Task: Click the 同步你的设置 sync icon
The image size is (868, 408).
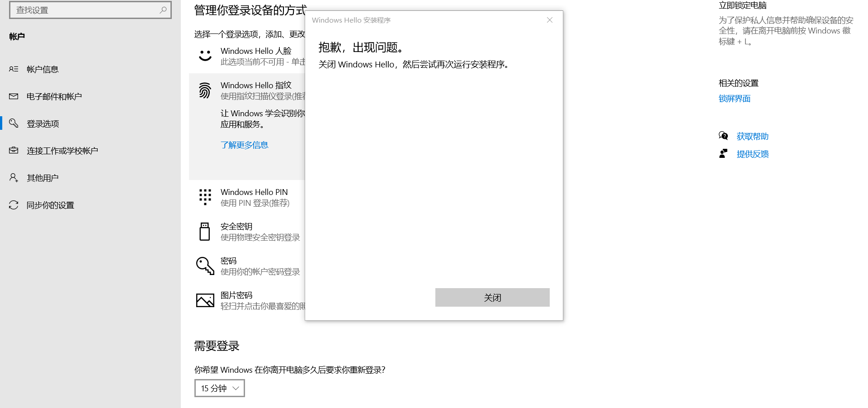Action: [14, 205]
